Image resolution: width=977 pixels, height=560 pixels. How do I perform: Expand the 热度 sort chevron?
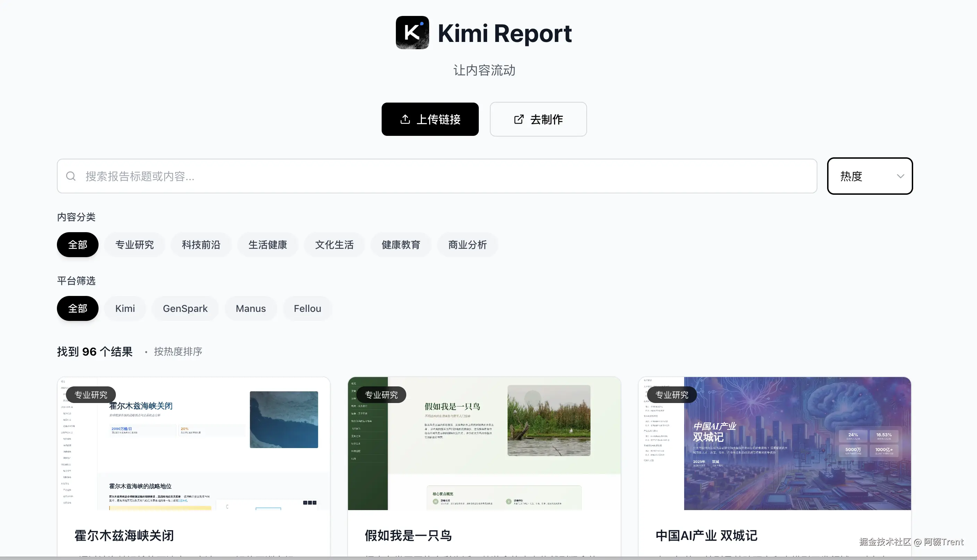tap(900, 176)
